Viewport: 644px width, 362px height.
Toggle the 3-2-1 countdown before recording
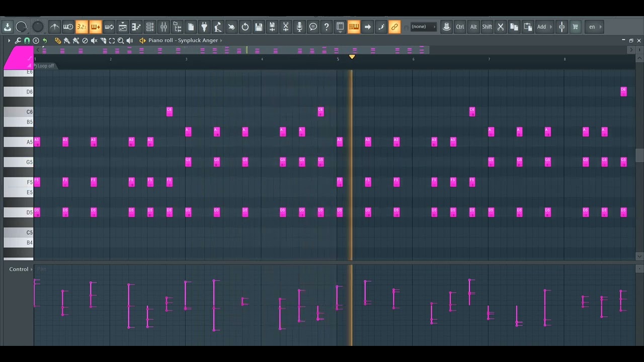click(x=82, y=27)
